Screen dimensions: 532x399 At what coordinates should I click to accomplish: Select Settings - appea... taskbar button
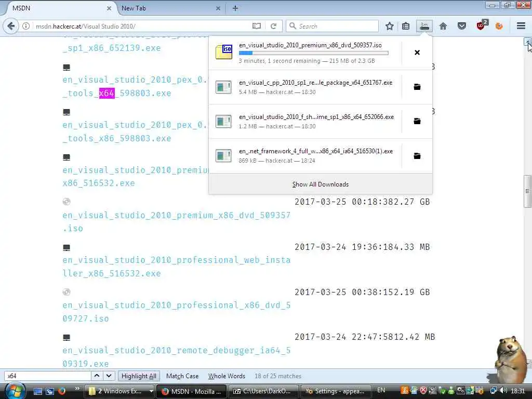pyautogui.click(x=335, y=391)
